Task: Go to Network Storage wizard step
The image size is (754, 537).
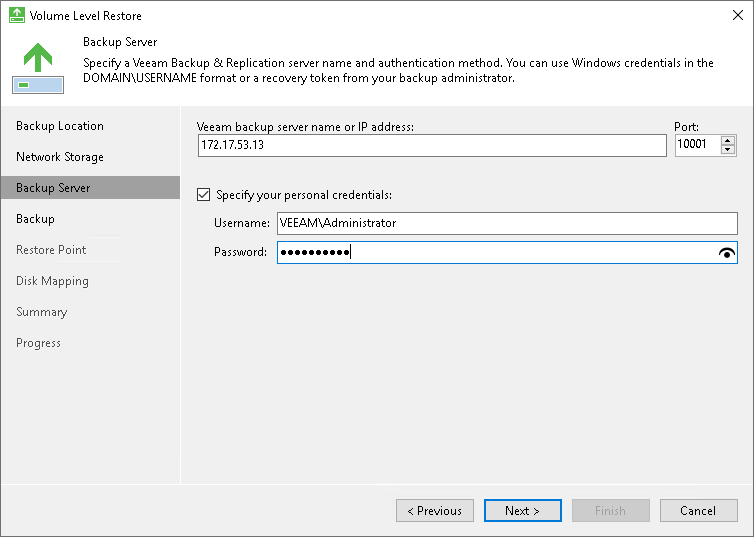Action: [x=60, y=157]
